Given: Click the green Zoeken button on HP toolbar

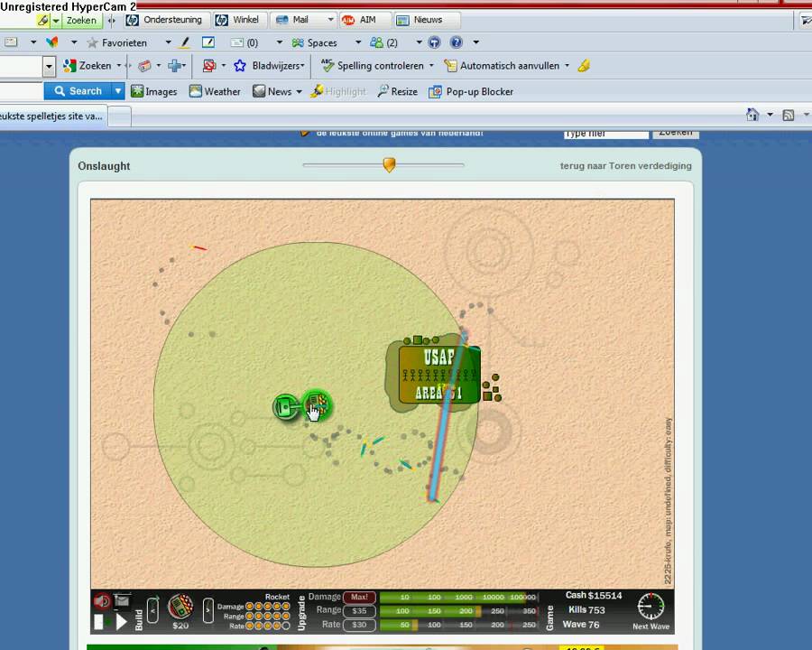Looking at the screenshot, I should (81, 20).
